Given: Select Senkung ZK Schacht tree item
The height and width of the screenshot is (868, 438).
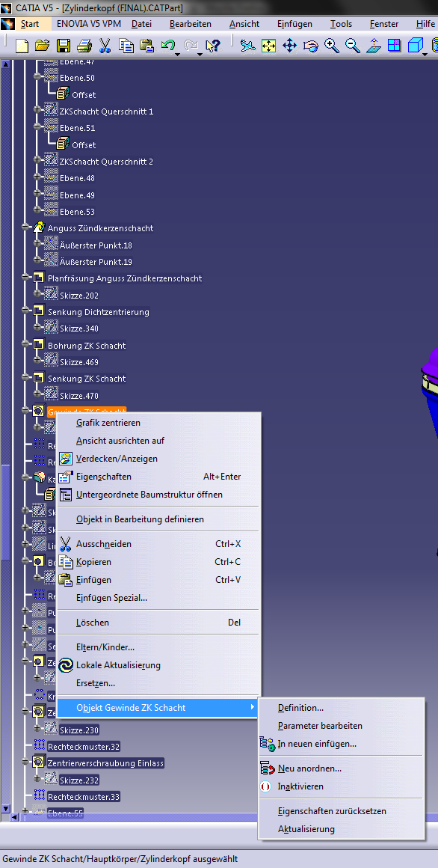Looking at the screenshot, I should point(87,379).
